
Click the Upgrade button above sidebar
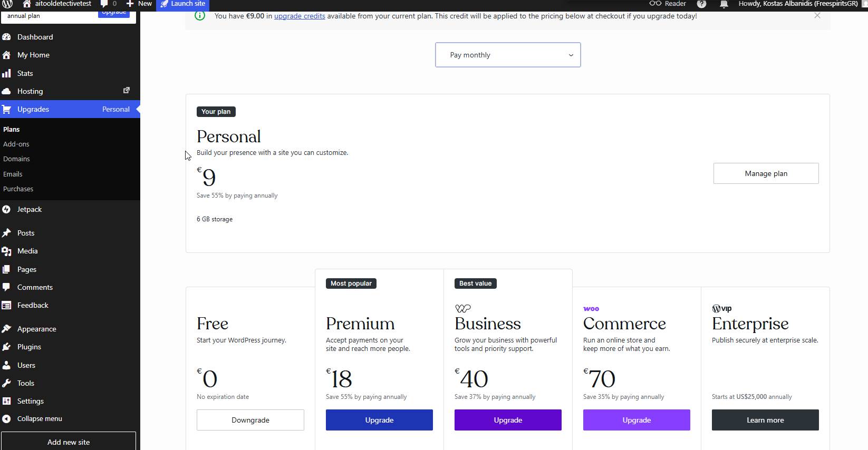coord(114,13)
